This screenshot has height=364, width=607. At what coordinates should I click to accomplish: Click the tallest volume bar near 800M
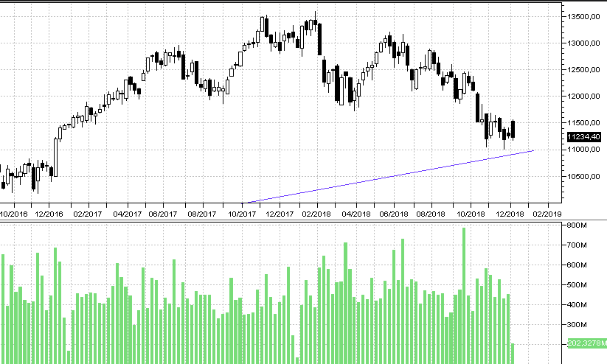click(464, 296)
